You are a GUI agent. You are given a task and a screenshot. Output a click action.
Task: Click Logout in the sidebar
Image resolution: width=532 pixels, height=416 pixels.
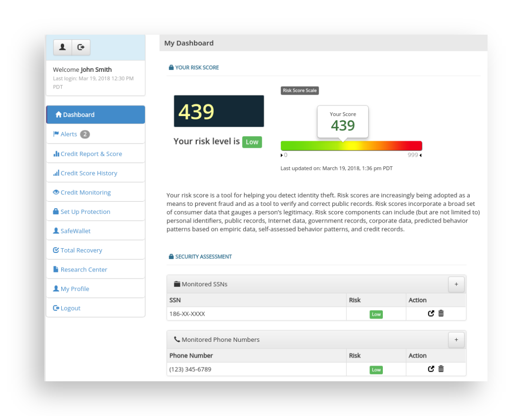point(70,308)
